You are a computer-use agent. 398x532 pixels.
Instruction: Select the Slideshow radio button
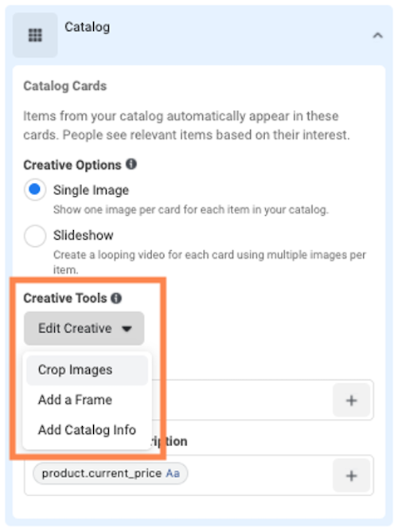(35, 236)
